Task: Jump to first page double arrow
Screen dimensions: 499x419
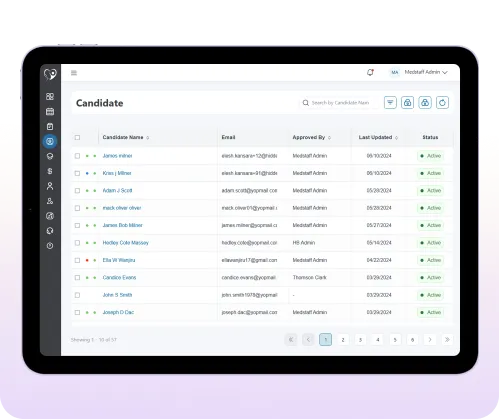Action: 291,340
